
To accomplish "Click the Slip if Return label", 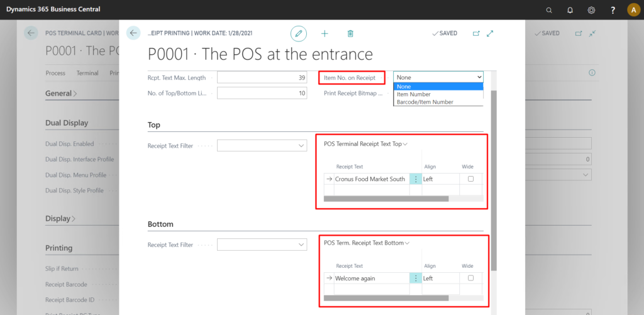I will [x=61, y=268].
